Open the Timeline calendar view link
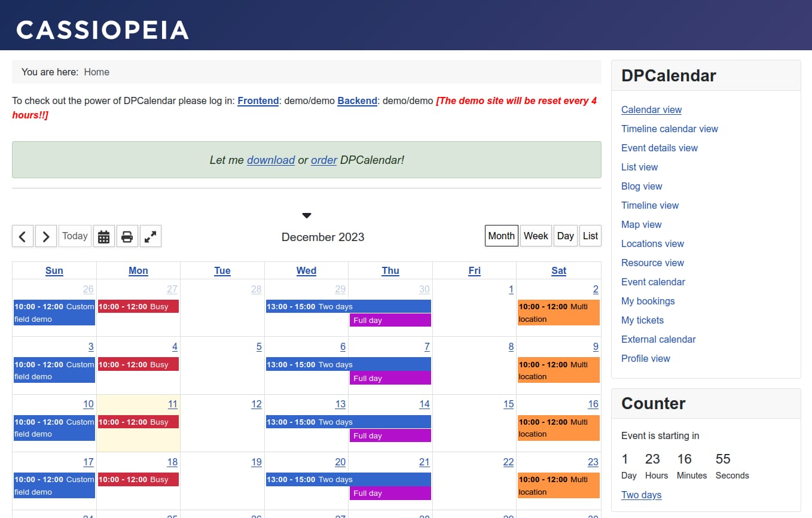Screen dimensions: 812x518 [x=669, y=129]
